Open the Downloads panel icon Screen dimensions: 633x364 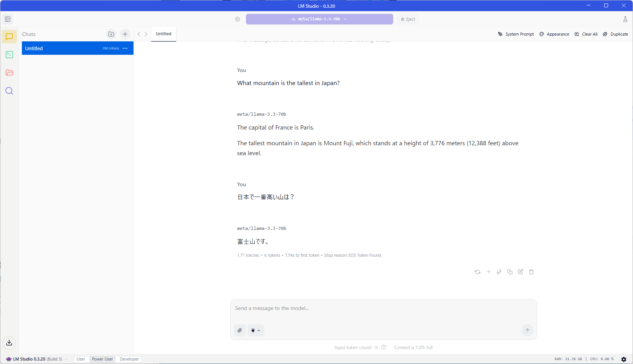pos(9,343)
